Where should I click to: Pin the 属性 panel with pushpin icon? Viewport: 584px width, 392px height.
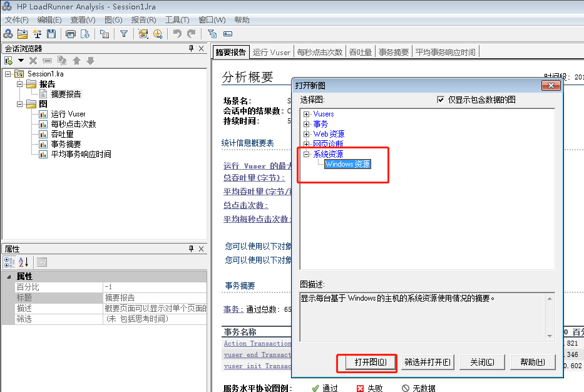tap(192, 249)
